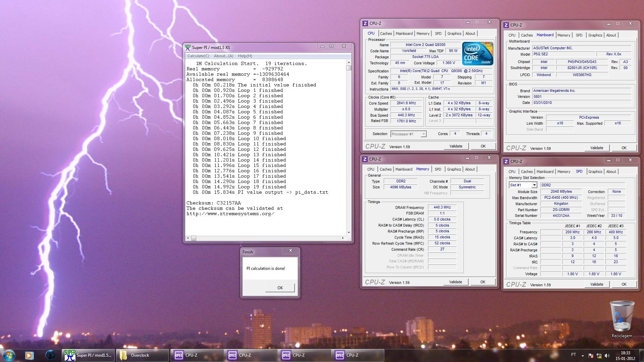Click the second CPU-Z taskbar button
This screenshot has height=362, width=644.
(251, 355)
